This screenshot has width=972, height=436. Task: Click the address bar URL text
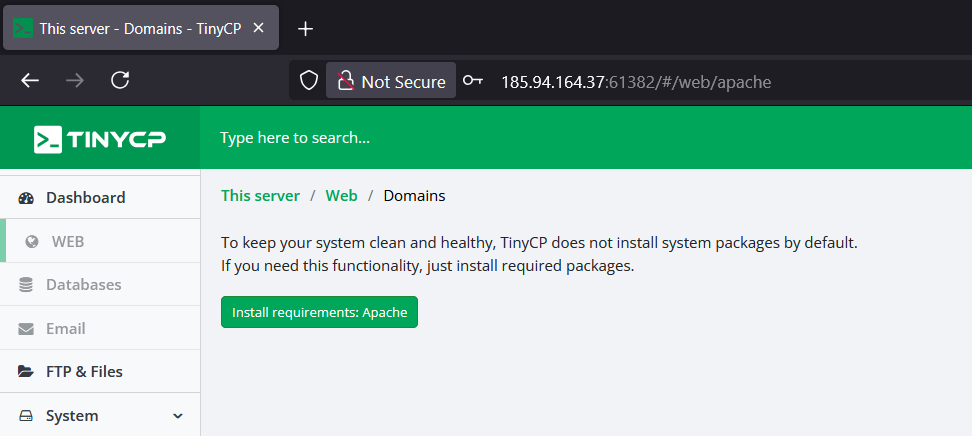pos(636,82)
